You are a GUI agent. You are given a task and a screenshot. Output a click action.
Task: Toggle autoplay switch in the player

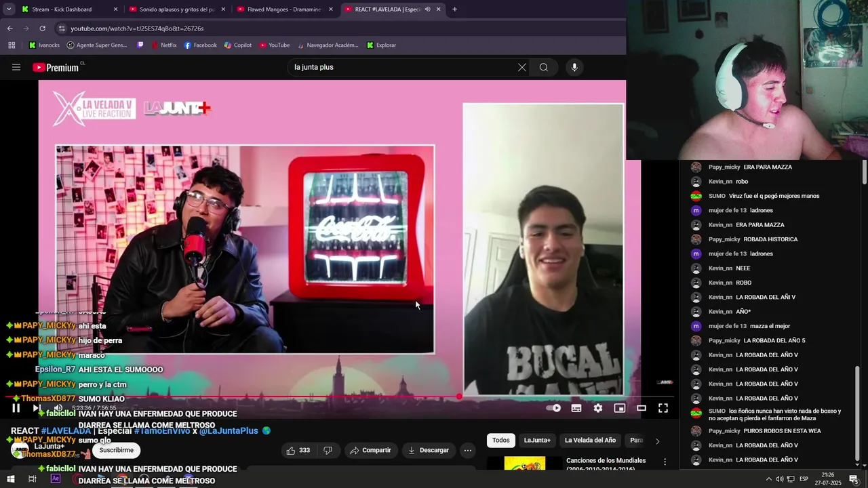point(554,408)
